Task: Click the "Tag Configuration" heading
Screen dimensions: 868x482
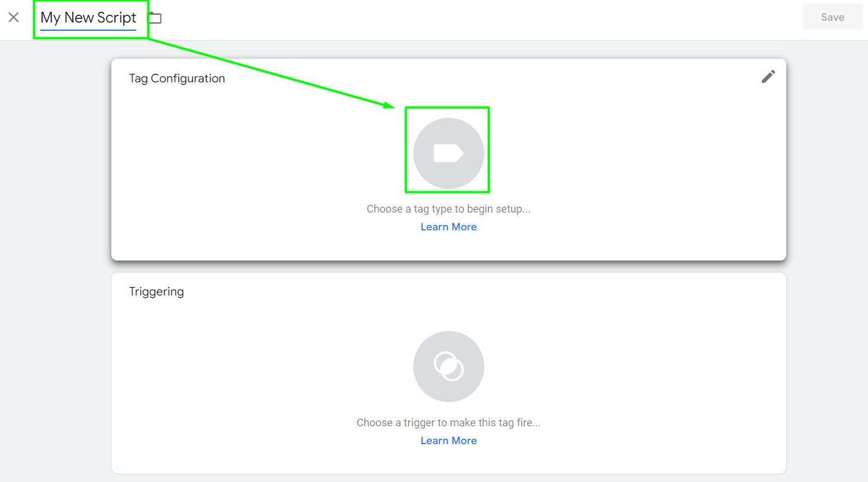Action: tap(177, 78)
